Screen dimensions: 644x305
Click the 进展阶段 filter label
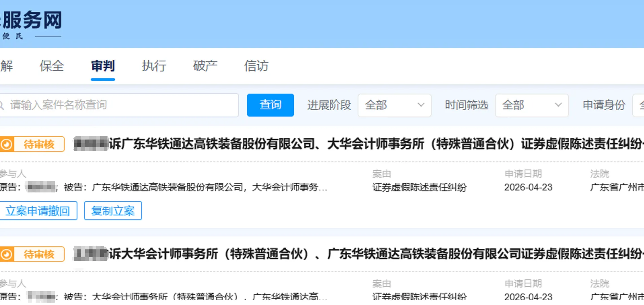329,105
